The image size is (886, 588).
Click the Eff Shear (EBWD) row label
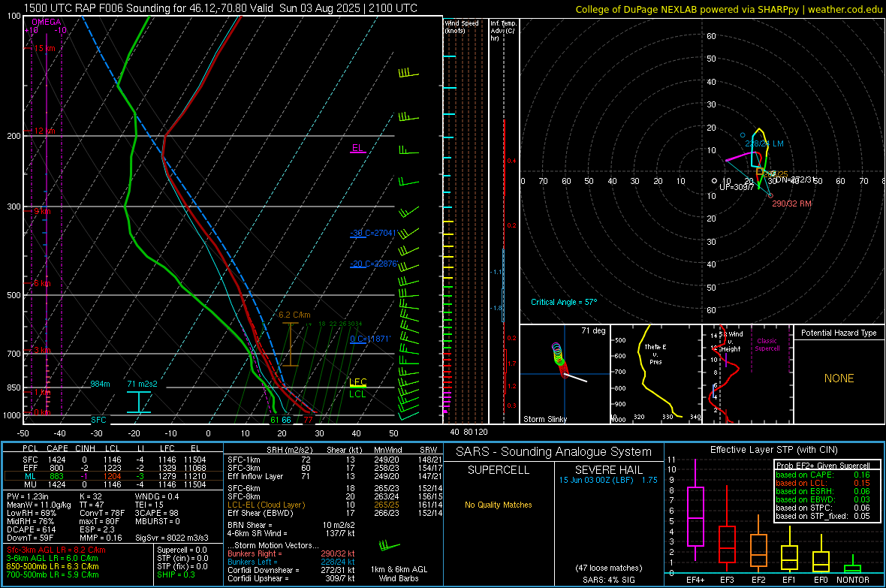[x=261, y=514]
